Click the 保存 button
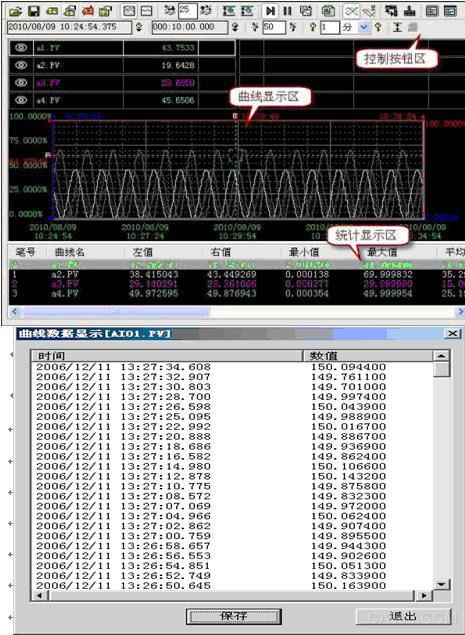The image size is (465, 635). pos(234,616)
